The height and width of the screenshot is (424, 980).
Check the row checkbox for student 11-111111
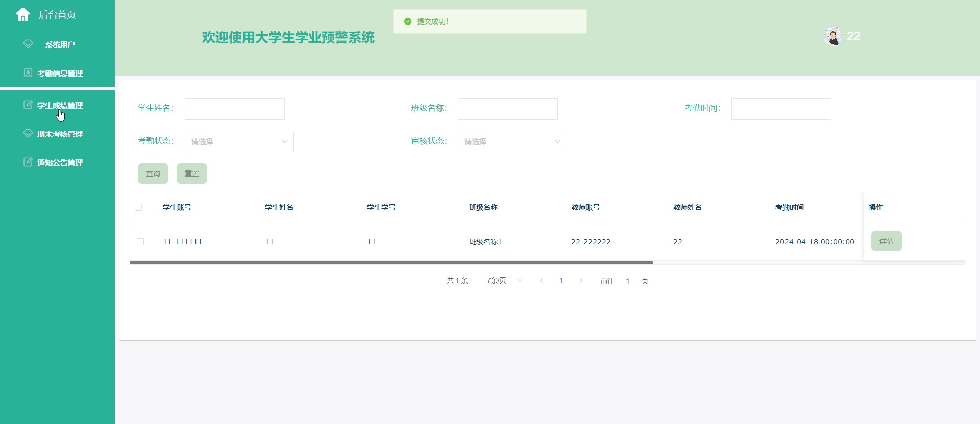(140, 242)
